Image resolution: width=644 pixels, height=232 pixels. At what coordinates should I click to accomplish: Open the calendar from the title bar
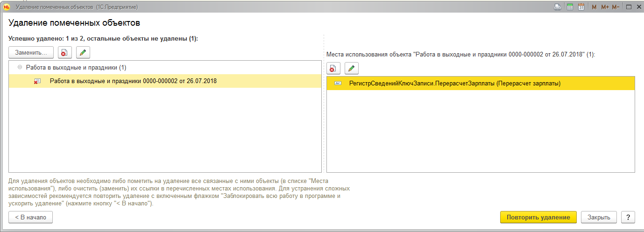pos(581,7)
